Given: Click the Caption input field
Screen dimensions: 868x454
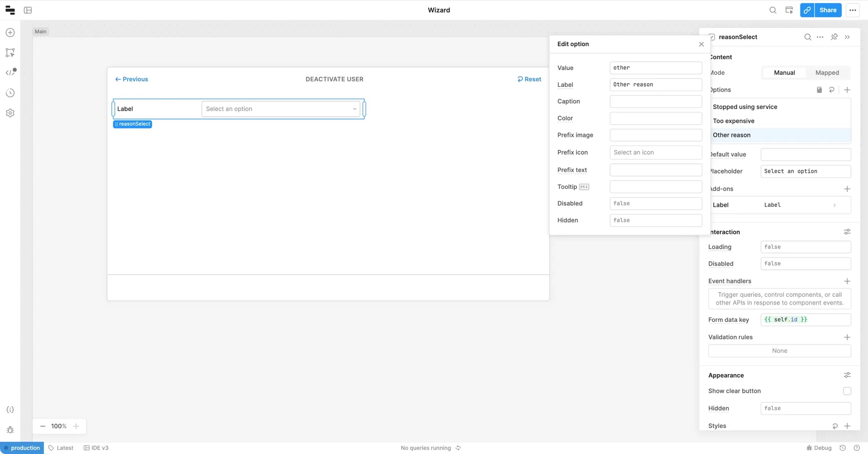Looking at the screenshot, I should pyautogui.click(x=656, y=101).
